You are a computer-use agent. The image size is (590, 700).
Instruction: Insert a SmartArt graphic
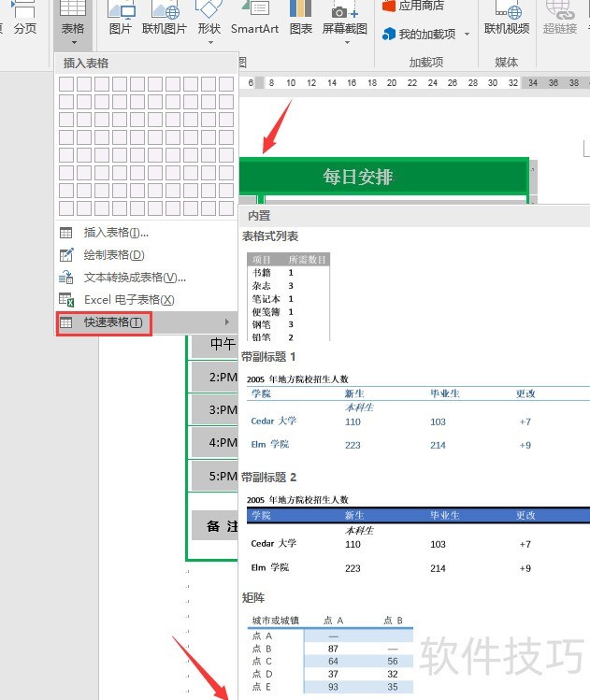tap(254, 18)
